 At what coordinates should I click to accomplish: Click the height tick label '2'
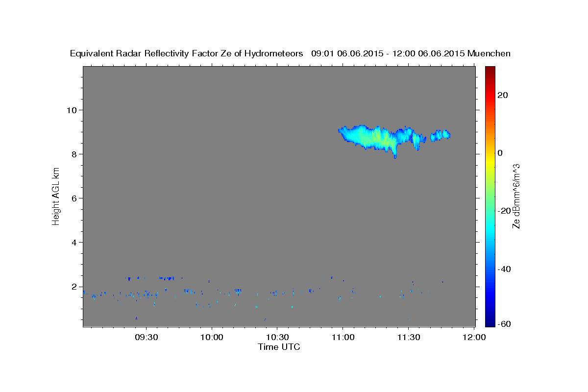point(75,287)
